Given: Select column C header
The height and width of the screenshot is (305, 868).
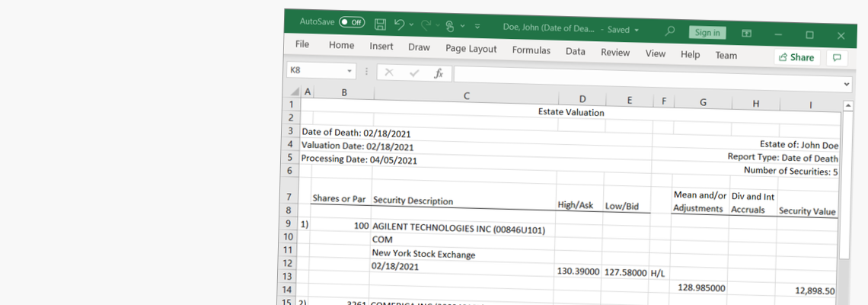Looking at the screenshot, I should [x=467, y=96].
